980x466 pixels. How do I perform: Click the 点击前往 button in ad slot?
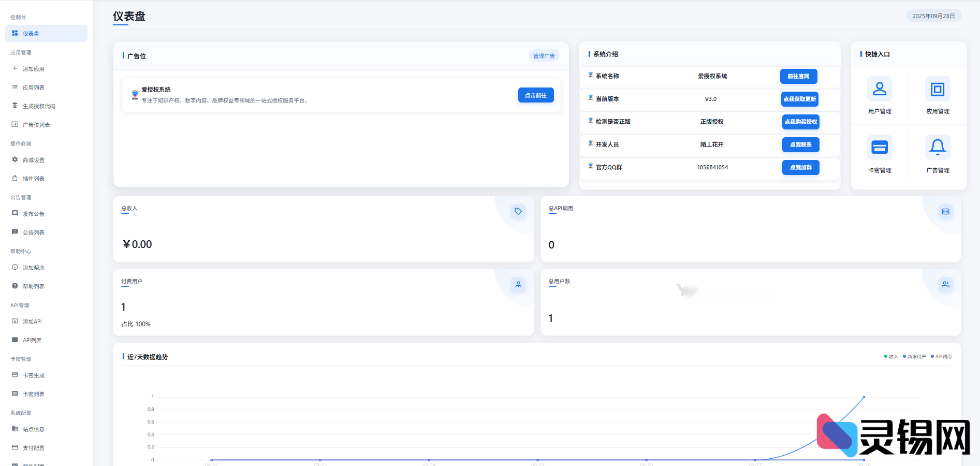pyautogui.click(x=535, y=95)
